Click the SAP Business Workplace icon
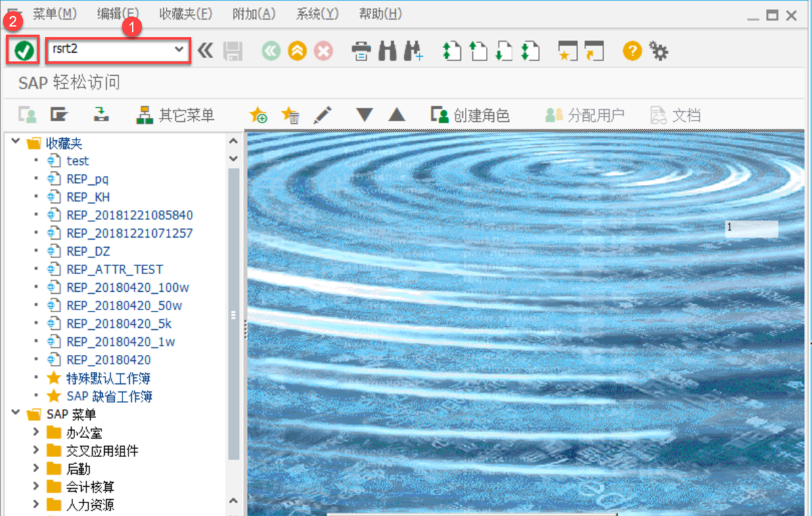 (x=101, y=115)
